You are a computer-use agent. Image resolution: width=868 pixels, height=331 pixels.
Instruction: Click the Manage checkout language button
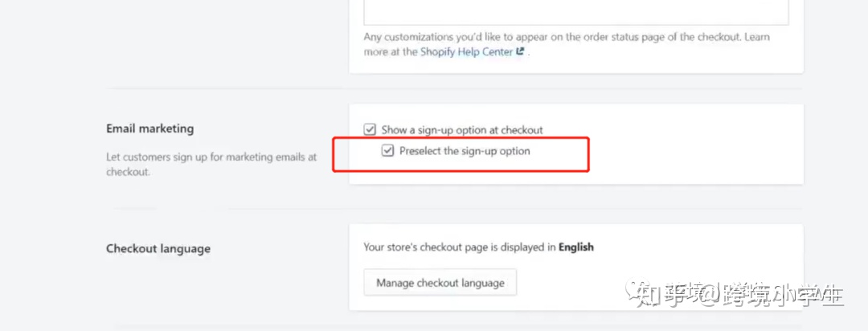(x=440, y=283)
